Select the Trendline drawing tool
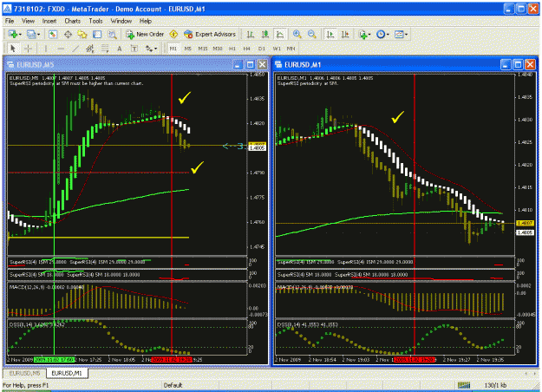542x392 pixels. [x=75, y=49]
